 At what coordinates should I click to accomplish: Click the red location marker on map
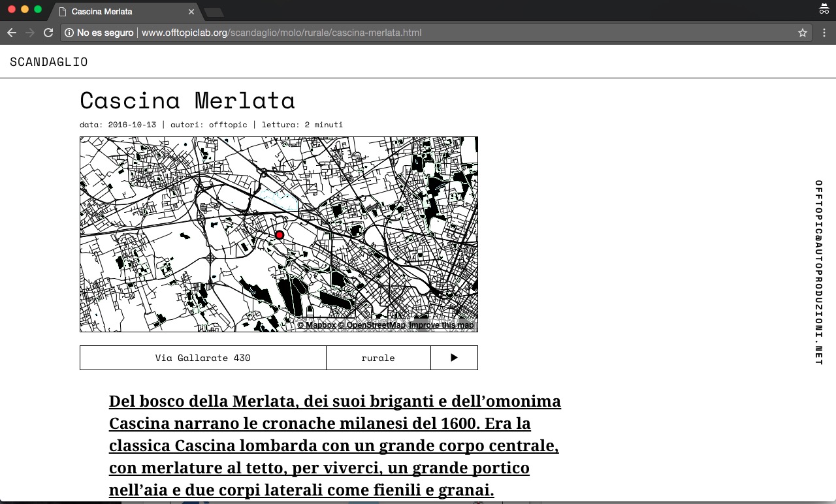(280, 235)
